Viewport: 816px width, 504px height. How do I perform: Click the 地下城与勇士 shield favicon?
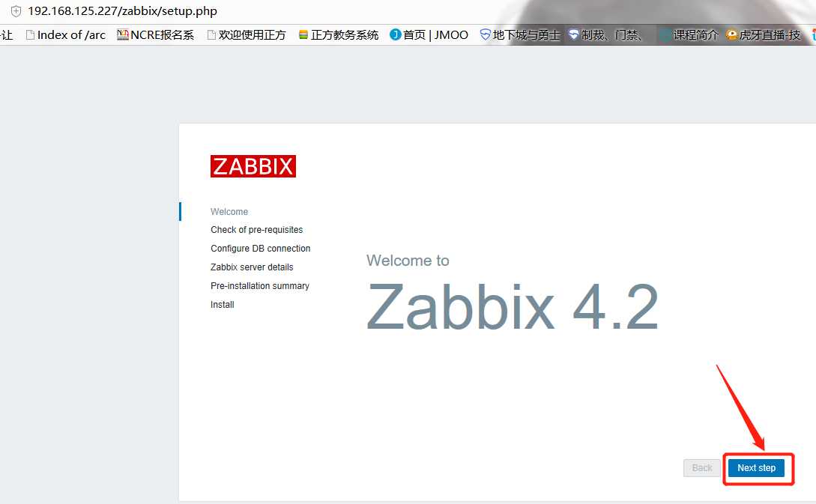(485, 35)
